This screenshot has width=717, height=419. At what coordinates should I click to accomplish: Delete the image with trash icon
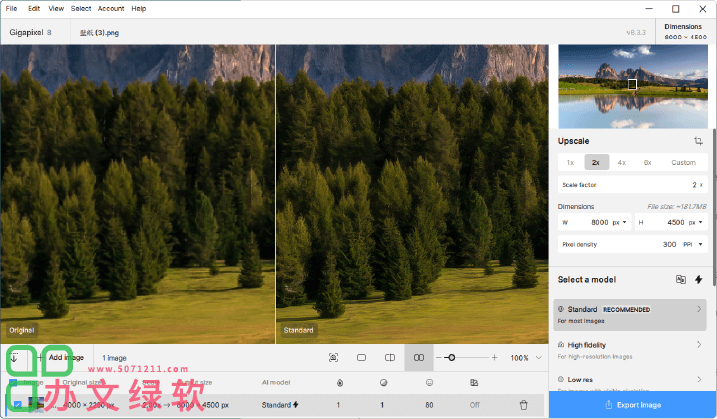coord(524,405)
